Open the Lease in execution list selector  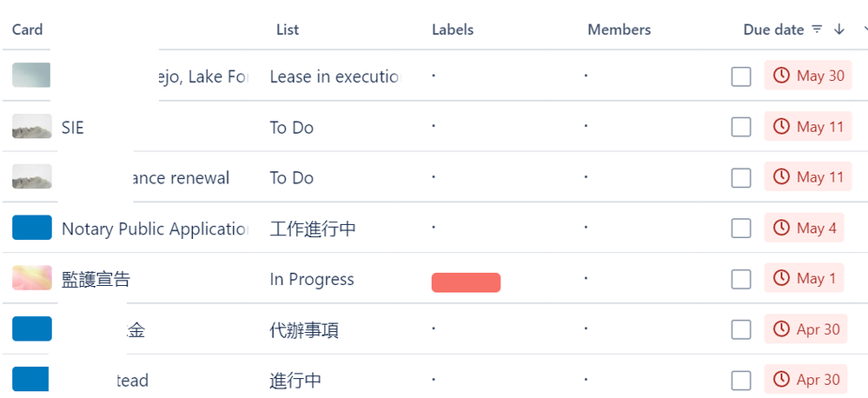[335, 76]
